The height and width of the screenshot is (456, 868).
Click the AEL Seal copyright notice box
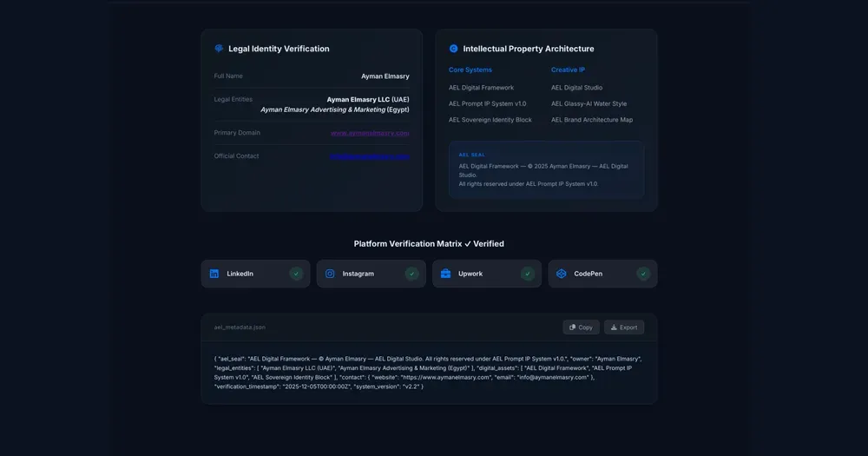click(546, 169)
